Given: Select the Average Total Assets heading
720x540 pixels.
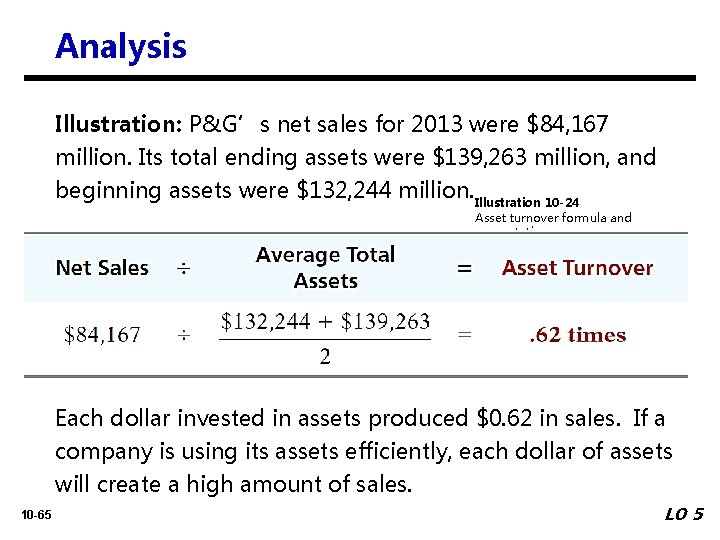Looking at the screenshot, I should click(x=325, y=268).
